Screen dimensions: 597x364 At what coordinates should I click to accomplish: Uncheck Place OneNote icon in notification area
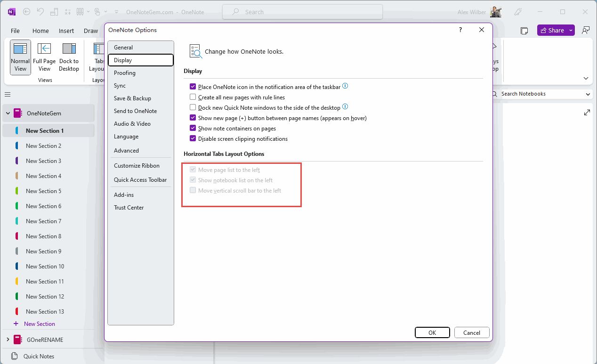tap(193, 87)
